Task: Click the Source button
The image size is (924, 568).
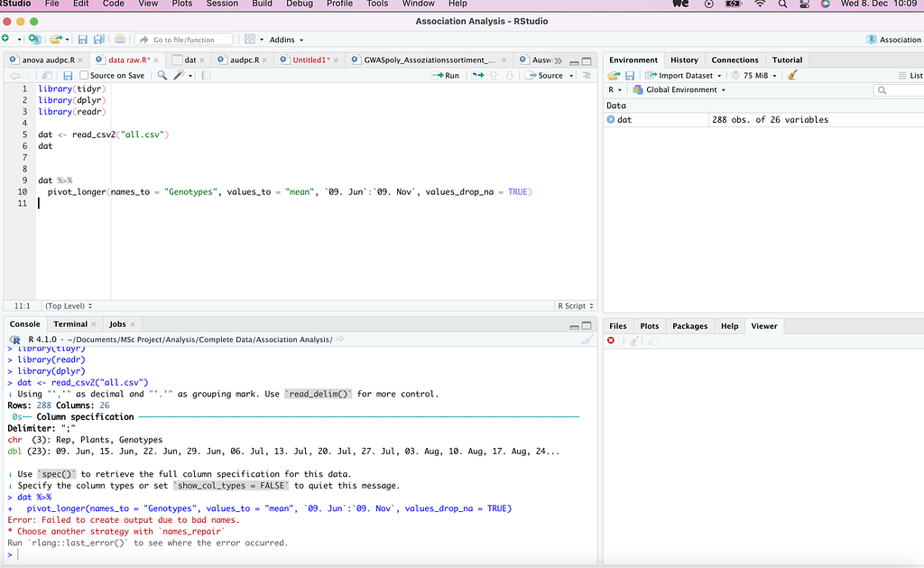Action: pyautogui.click(x=545, y=76)
